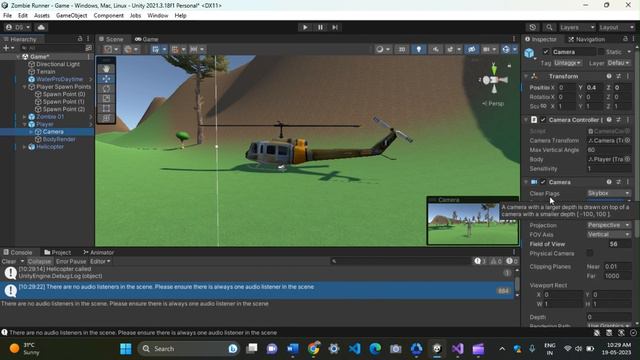Select the Scale tool in scene toolbar
Image resolution: width=640 pixels, height=360 pixels.
click(106, 98)
